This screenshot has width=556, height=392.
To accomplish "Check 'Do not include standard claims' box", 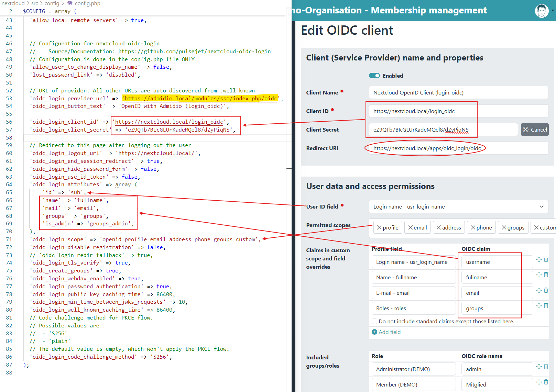I will coord(374,322).
